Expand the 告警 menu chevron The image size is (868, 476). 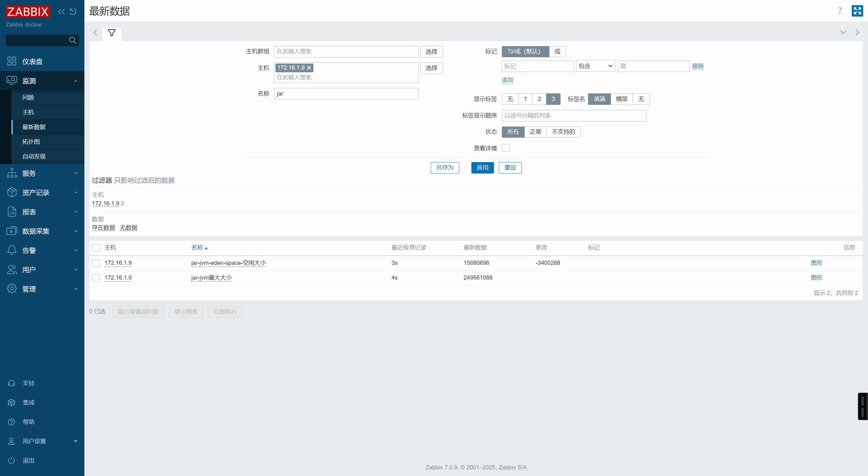(76, 250)
